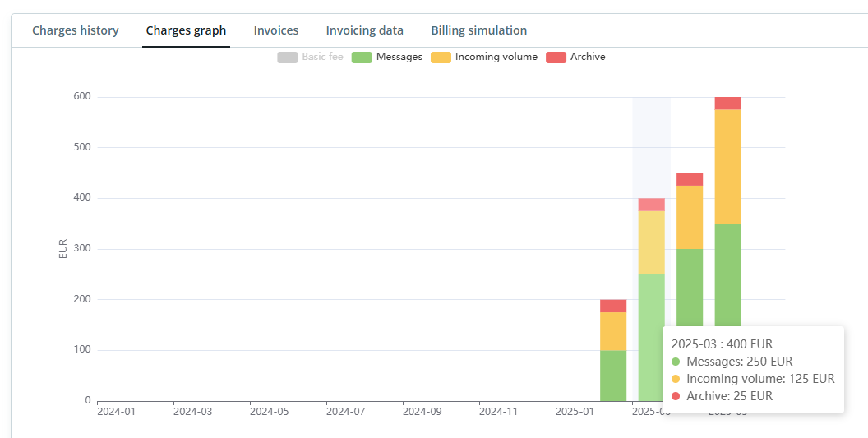Click the 2024-05 x-axis label
The height and width of the screenshot is (438, 868).
pos(269,412)
